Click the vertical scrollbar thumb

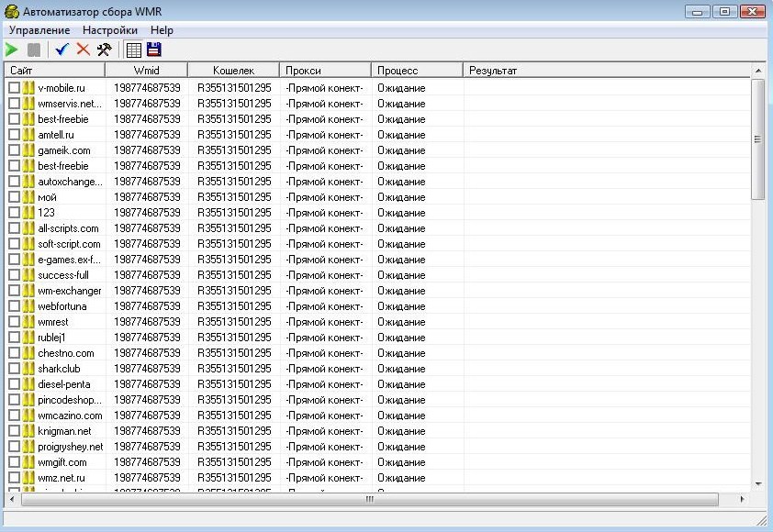[758, 139]
